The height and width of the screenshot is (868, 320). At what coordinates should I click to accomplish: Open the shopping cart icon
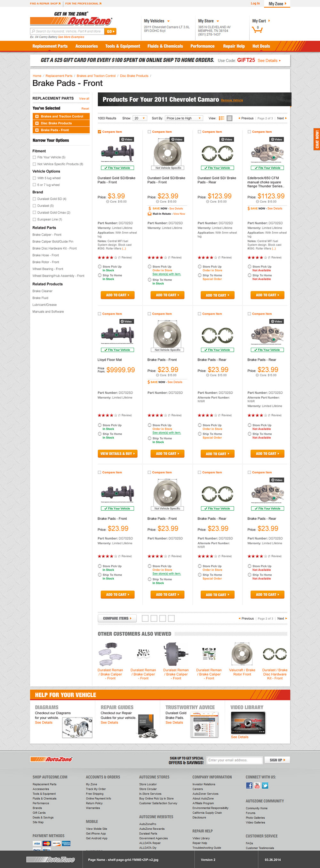257,30
